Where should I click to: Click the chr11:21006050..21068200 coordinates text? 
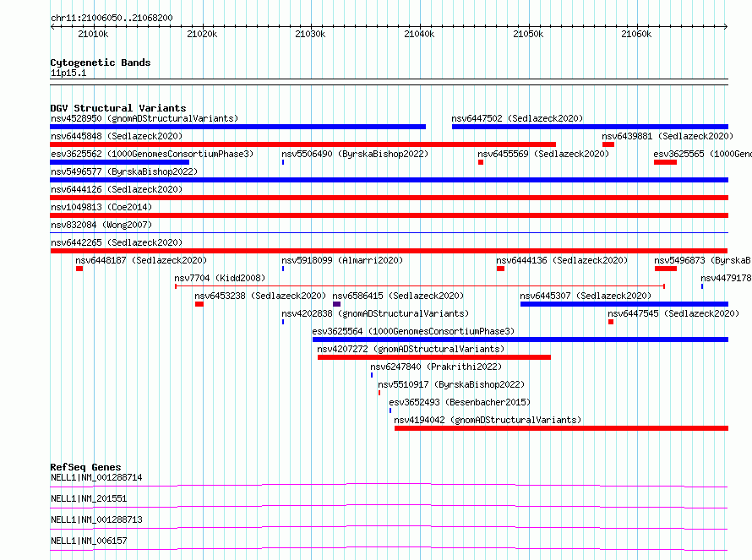(112, 19)
